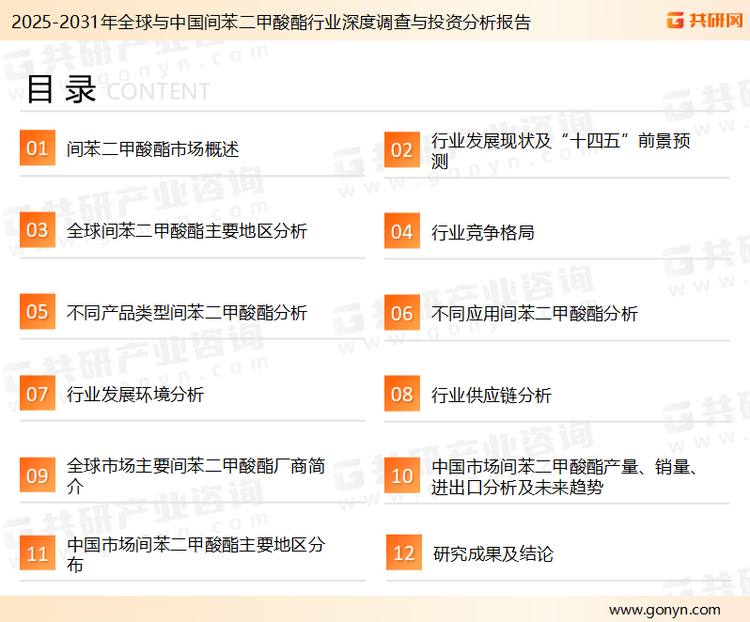Screen dimensions: 750x622
Task: Click the orange 06 number badge
Action: [402, 313]
